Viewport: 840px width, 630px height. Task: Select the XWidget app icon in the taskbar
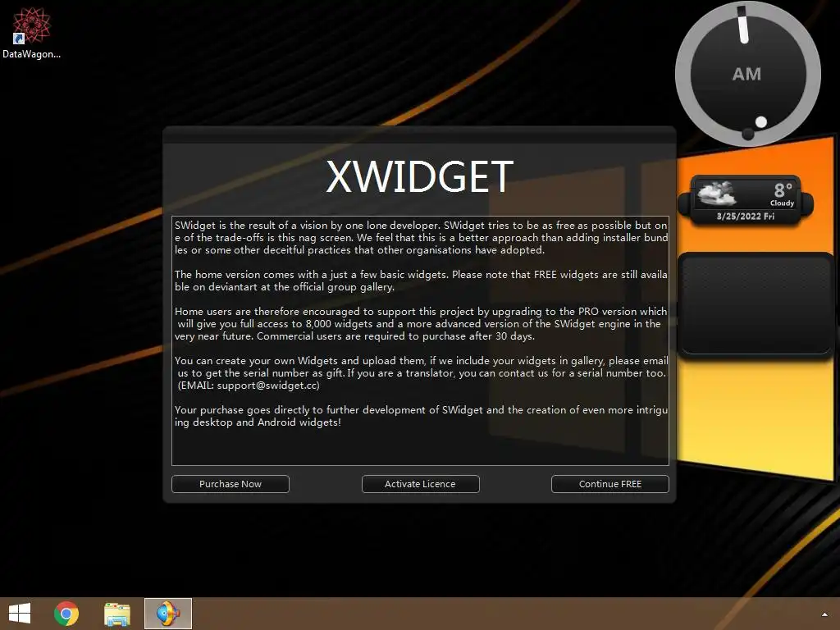point(167,614)
